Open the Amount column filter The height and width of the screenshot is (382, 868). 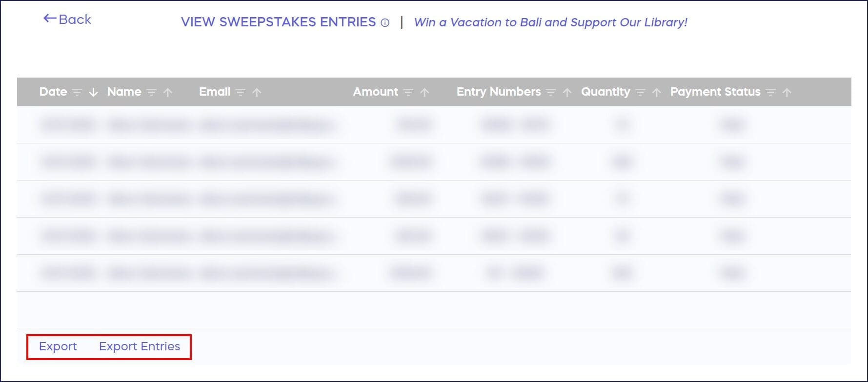coord(408,92)
